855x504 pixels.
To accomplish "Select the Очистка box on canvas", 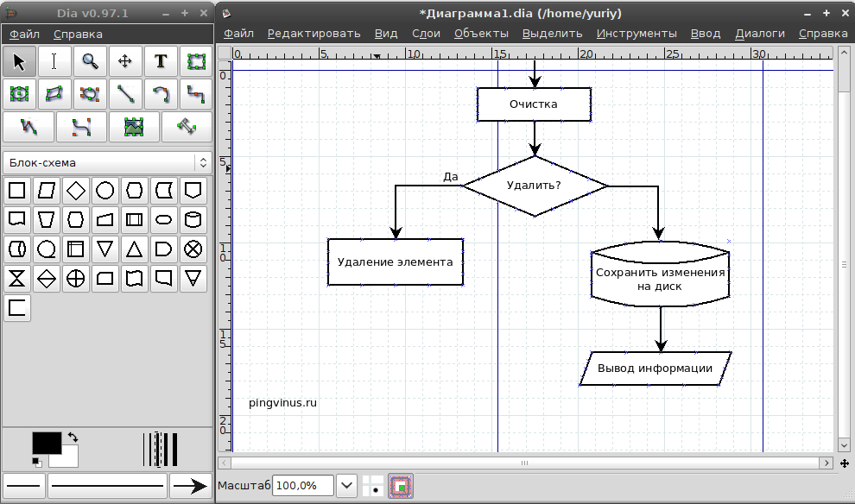I will (x=534, y=104).
